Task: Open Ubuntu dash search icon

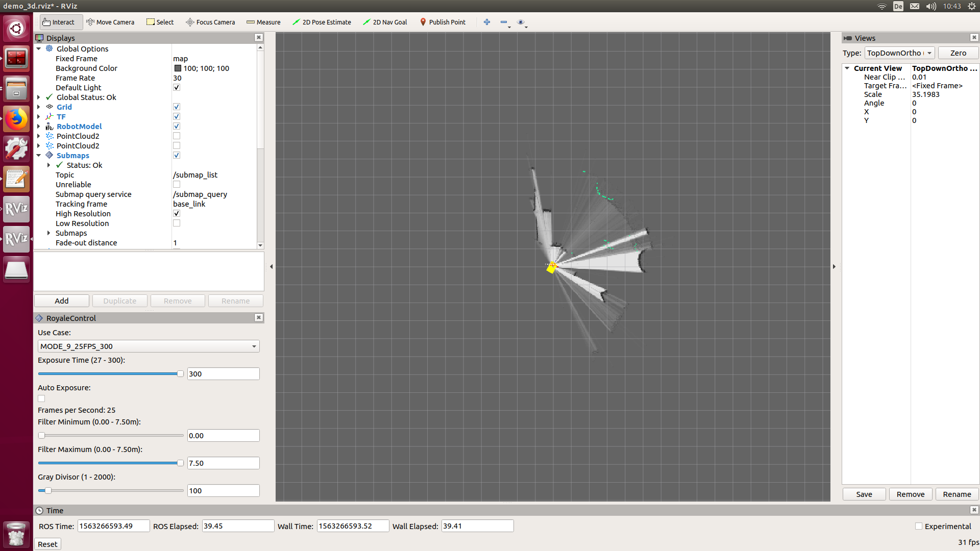Action: [x=16, y=29]
